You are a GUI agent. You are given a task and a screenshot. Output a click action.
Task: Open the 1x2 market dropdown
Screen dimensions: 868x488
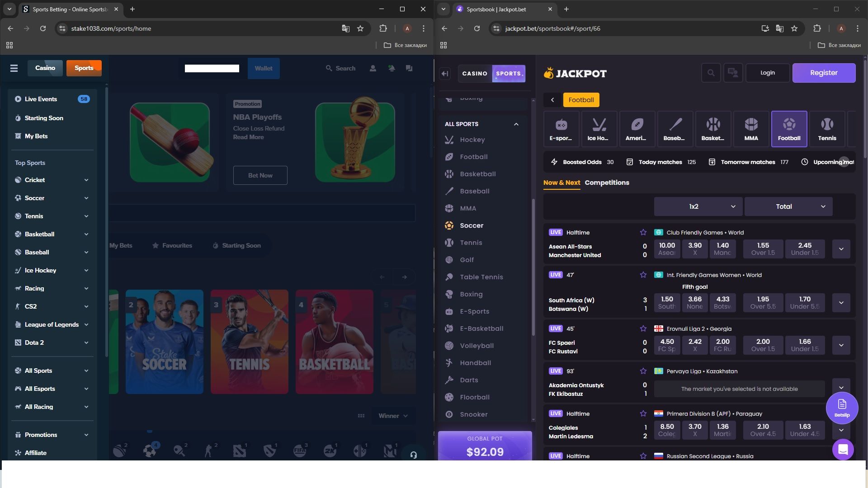tap(698, 206)
